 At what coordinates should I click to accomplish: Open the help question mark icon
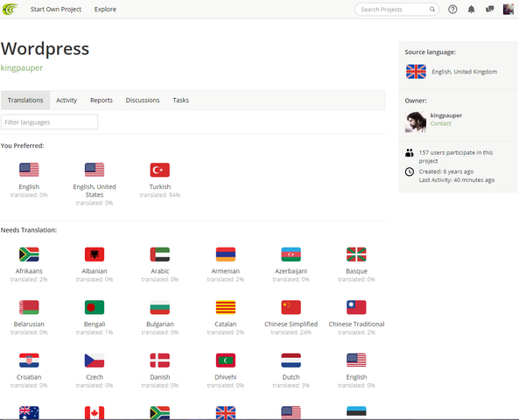(x=452, y=10)
